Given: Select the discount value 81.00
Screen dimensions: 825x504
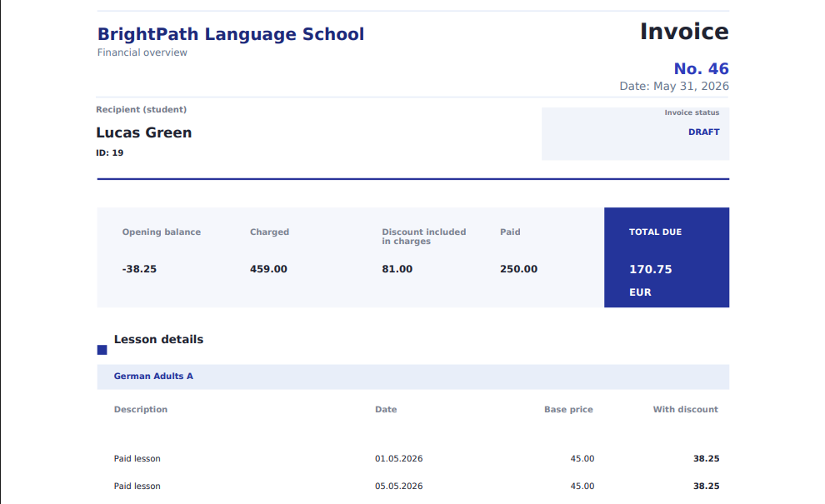Looking at the screenshot, I should pos(397,269).
